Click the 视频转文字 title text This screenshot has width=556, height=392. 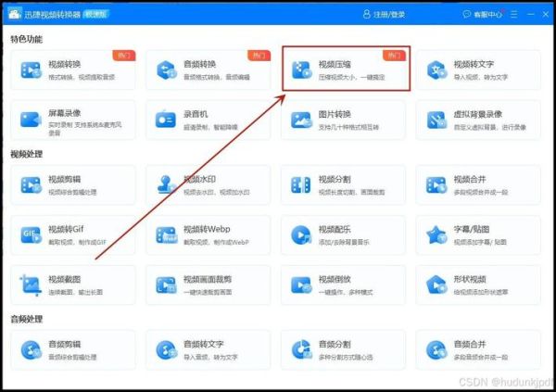click(474, 64)
